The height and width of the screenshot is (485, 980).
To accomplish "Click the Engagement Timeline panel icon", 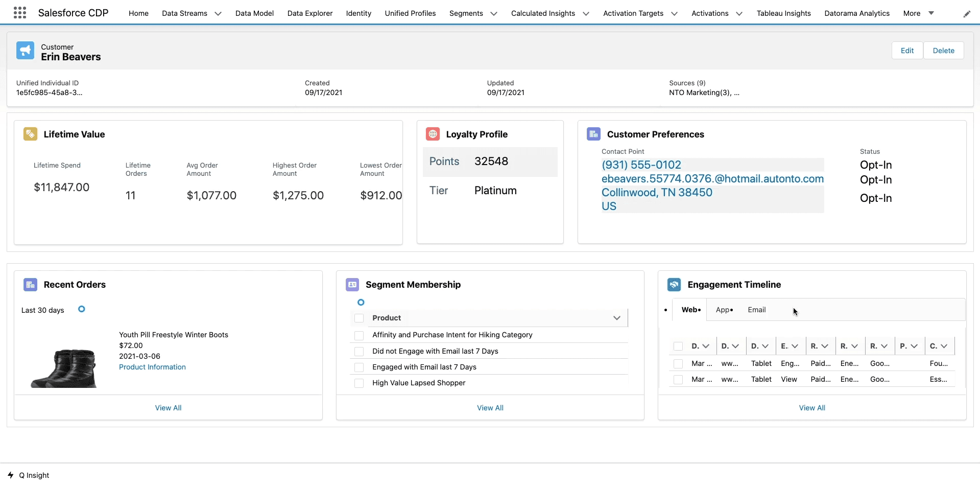I will pyautogui.click(x=674, y=285).
